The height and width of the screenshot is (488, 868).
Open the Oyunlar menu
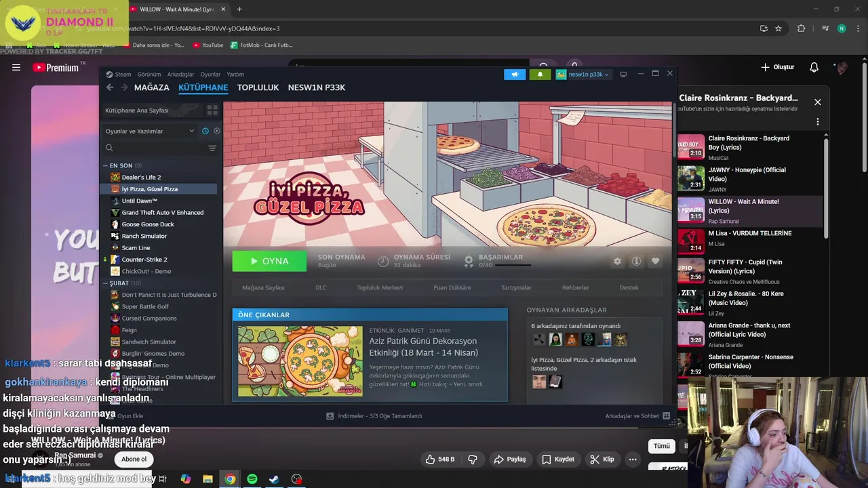pyautogui.click(x=210, y=75)
